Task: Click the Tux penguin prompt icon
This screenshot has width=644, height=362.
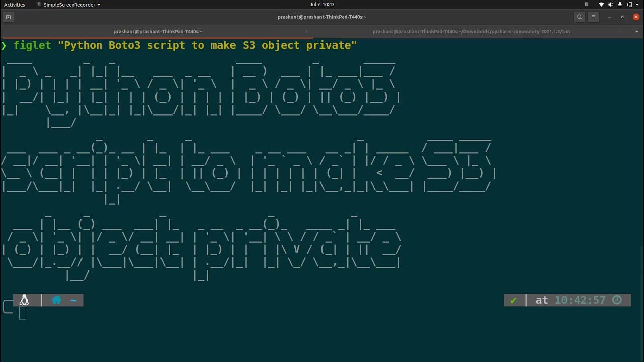Action: pyautogui.click(x=24, y=300)
